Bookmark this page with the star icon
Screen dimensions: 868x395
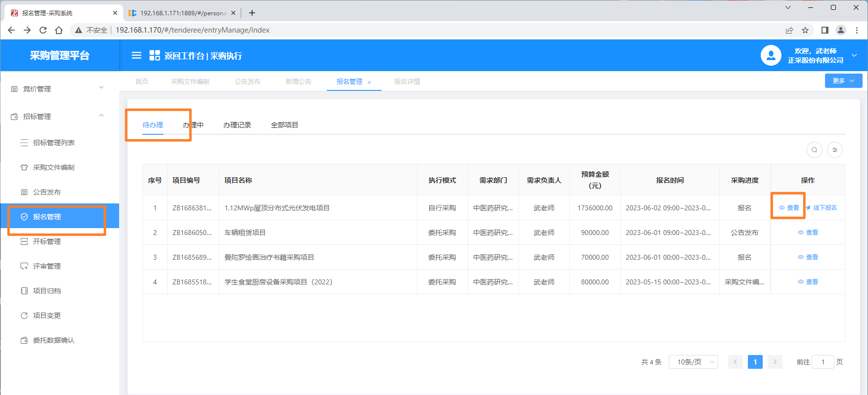(x=805, y=30)
